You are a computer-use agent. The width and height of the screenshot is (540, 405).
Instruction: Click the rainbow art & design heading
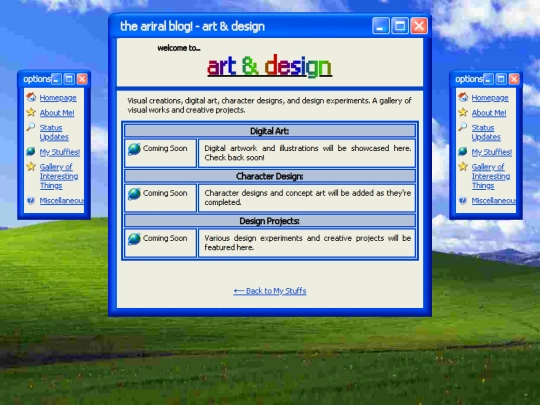coord(269,66)
